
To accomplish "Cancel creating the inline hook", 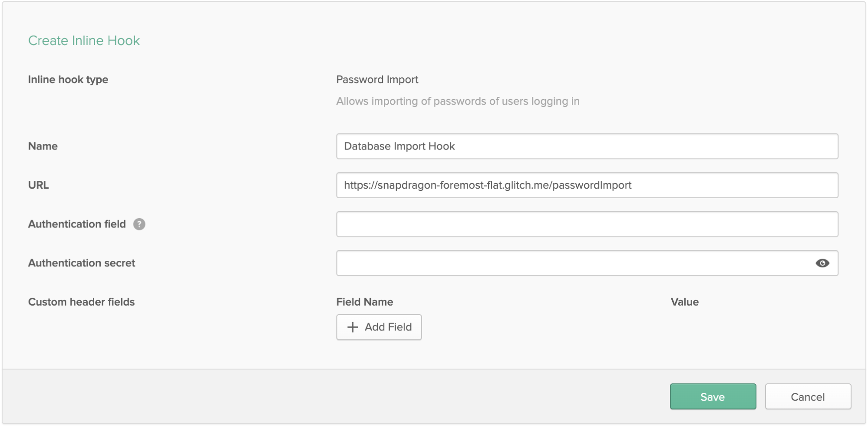I will point(807,396).
